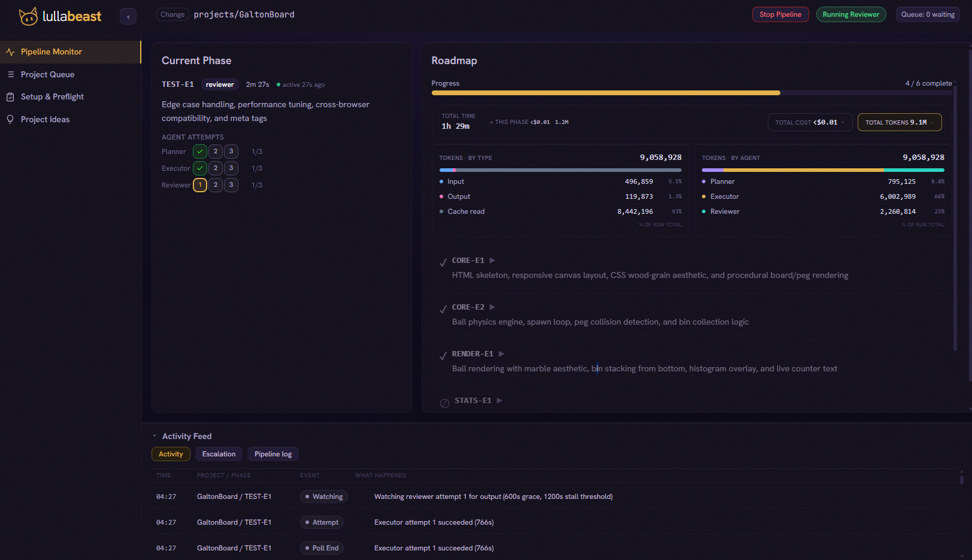Click the Change project button
Viewport: 972px width, 560px height.
(172, 14)
